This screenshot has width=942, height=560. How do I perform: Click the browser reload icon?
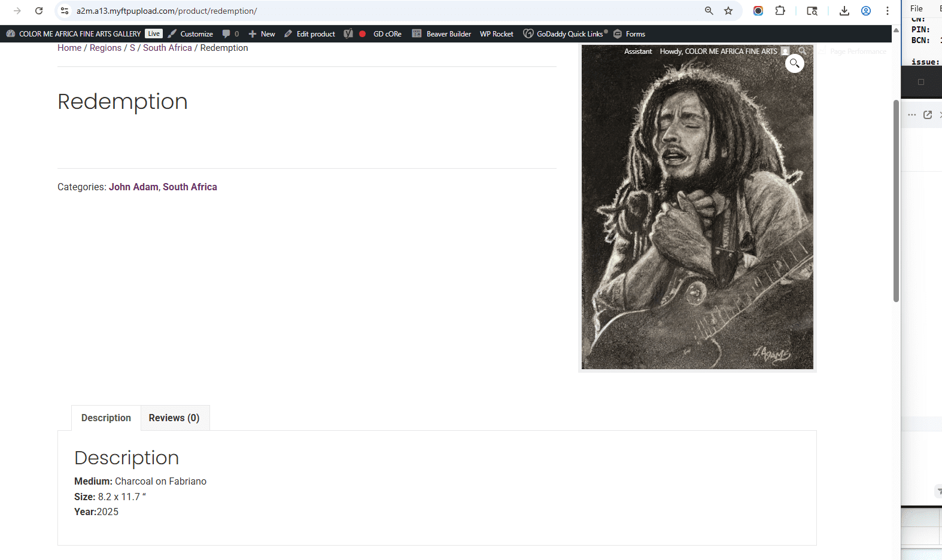39,11
